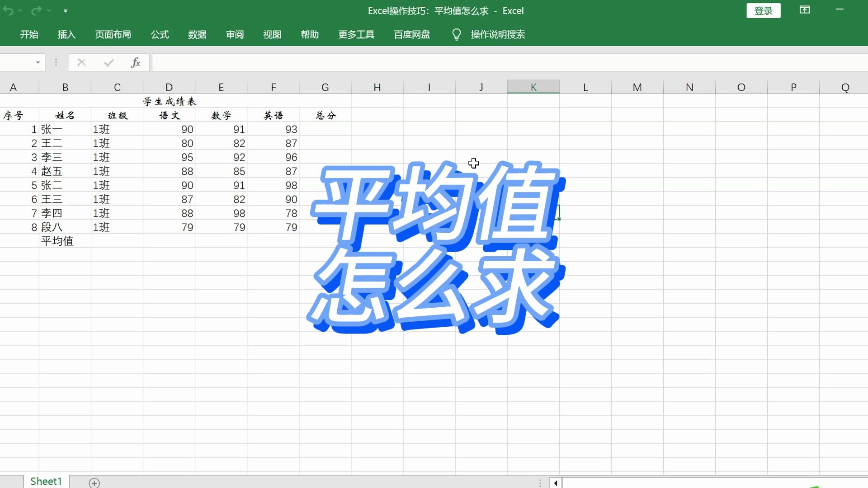Select 李三's 语文 score 95
This screenshot has height=488, width=868.
(x=169, y=157)
